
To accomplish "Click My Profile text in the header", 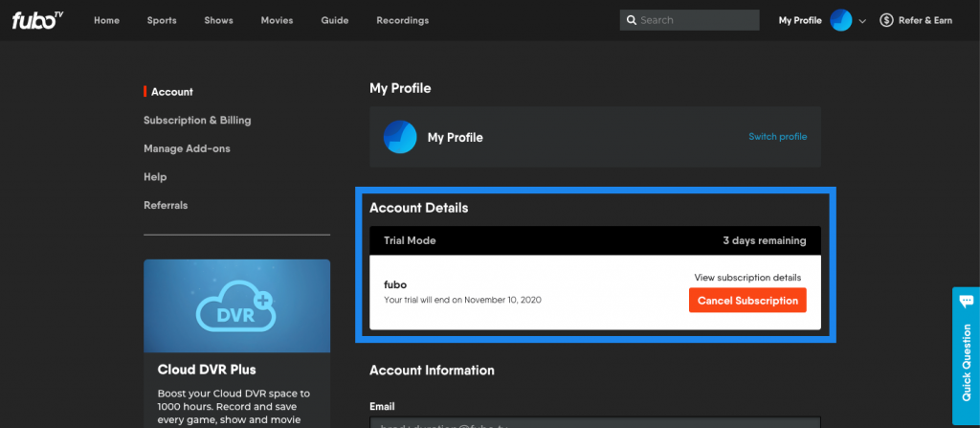I will click(x=800, y=20).
